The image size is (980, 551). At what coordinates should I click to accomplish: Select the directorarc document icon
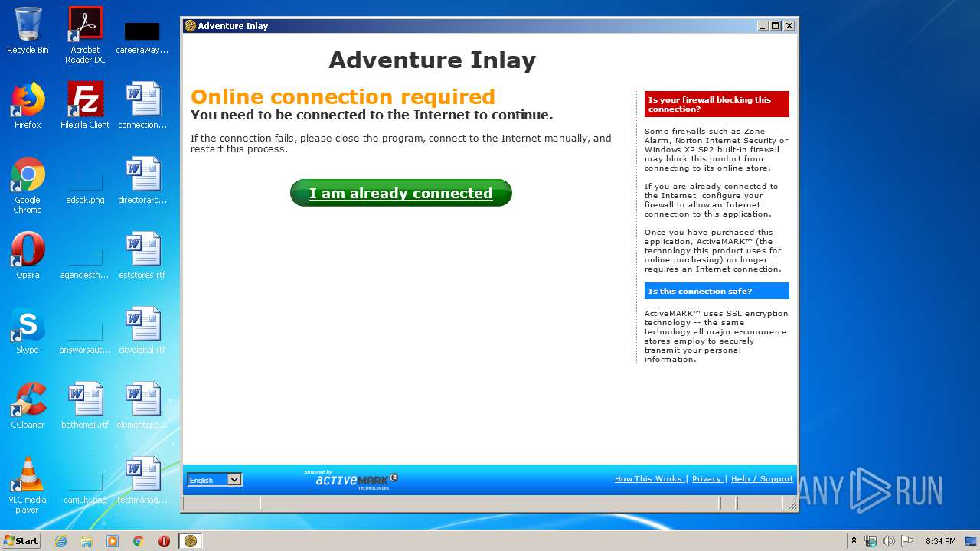pos(142,181)
